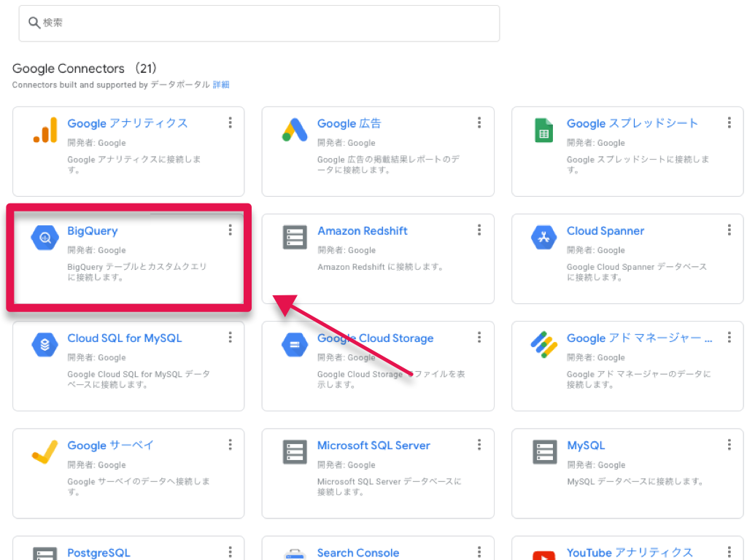Click into the 検索 search field
The image size is (747, 560).
[259, 23]
